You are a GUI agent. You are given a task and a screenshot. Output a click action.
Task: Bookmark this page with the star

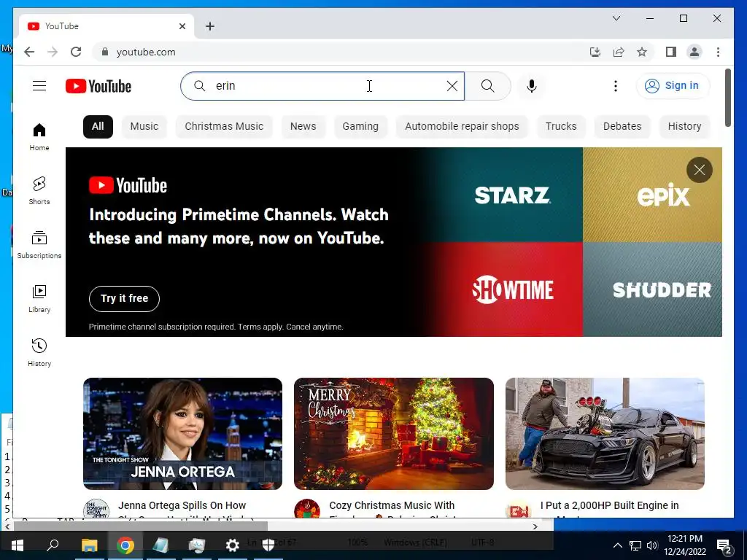pos(642,52)
